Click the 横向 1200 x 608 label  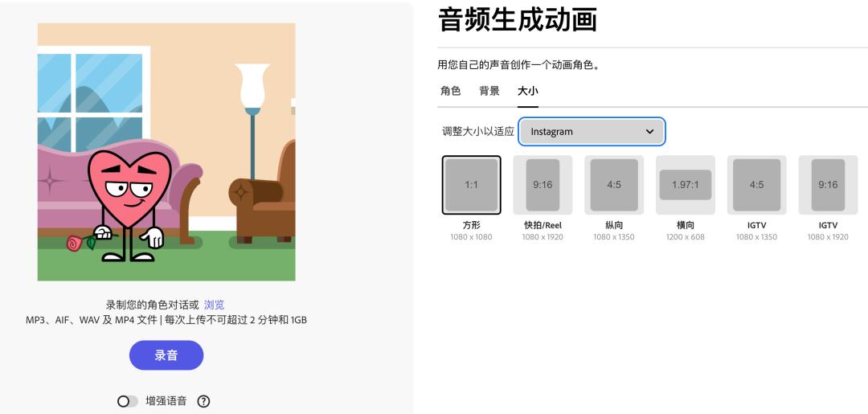pos(686,231)
